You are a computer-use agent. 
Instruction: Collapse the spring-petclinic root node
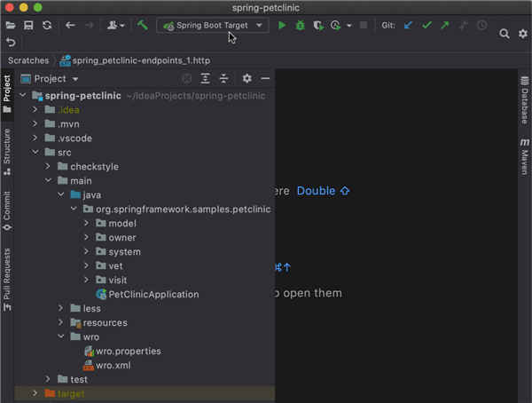(23, 96)
